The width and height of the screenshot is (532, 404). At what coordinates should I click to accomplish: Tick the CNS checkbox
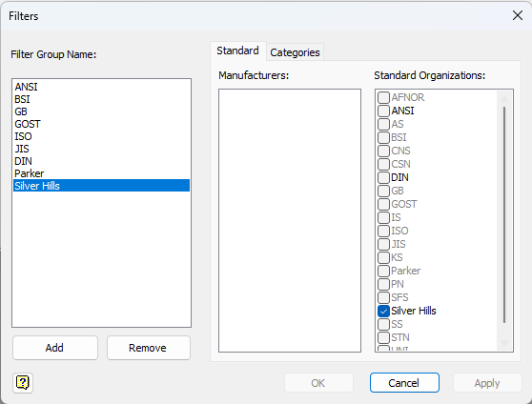[x=383, y=151]
